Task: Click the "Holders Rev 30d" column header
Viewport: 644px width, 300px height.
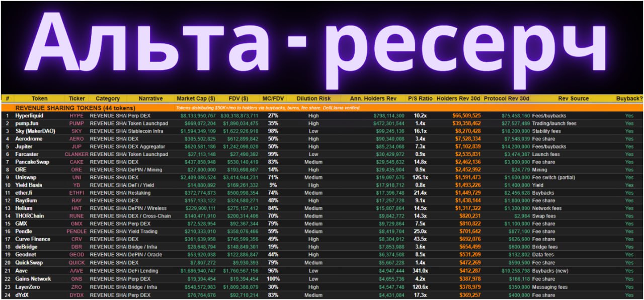Action: click(458, 99)
